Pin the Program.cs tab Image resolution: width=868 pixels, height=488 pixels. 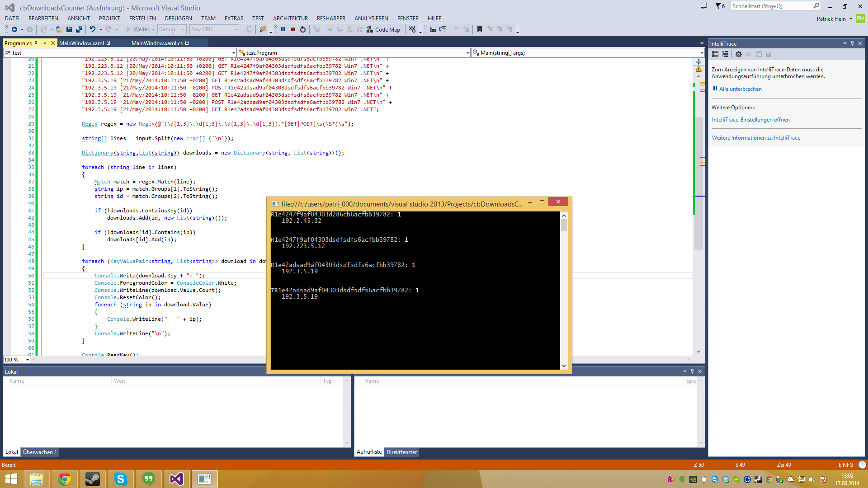tap(44, 43)
